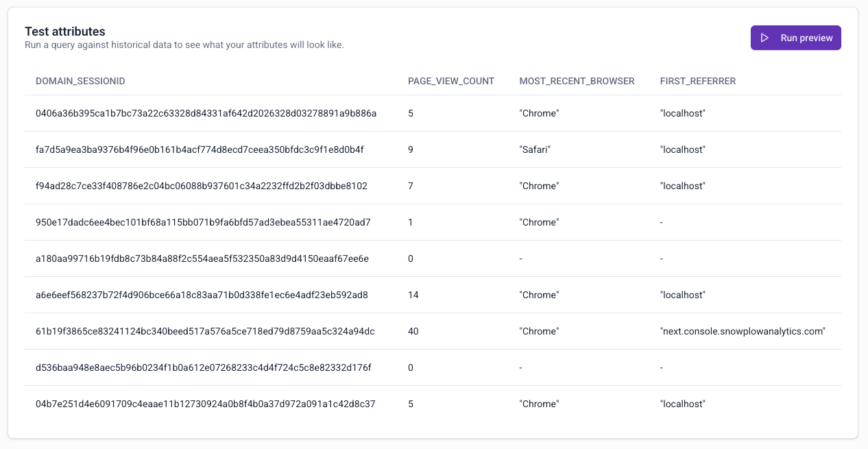Click the play icon in Run preview
Image resolution: width=868 pixels, height=449 pixels.
[x=765, y=38]
